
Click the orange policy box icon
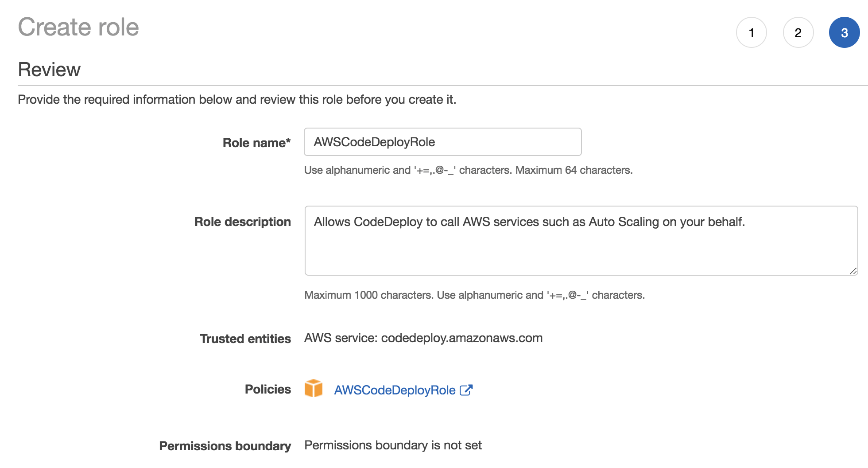tap(314, 389)
